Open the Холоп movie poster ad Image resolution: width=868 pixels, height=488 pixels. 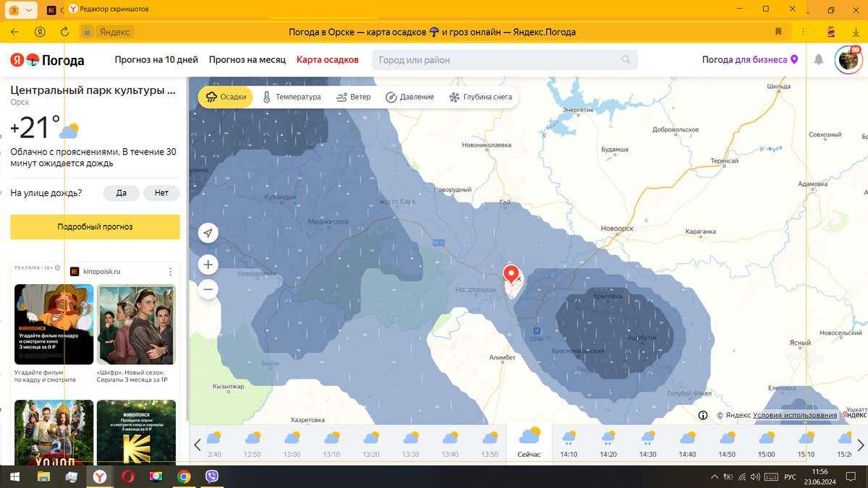pyautogui.click(x=54, y=432)
